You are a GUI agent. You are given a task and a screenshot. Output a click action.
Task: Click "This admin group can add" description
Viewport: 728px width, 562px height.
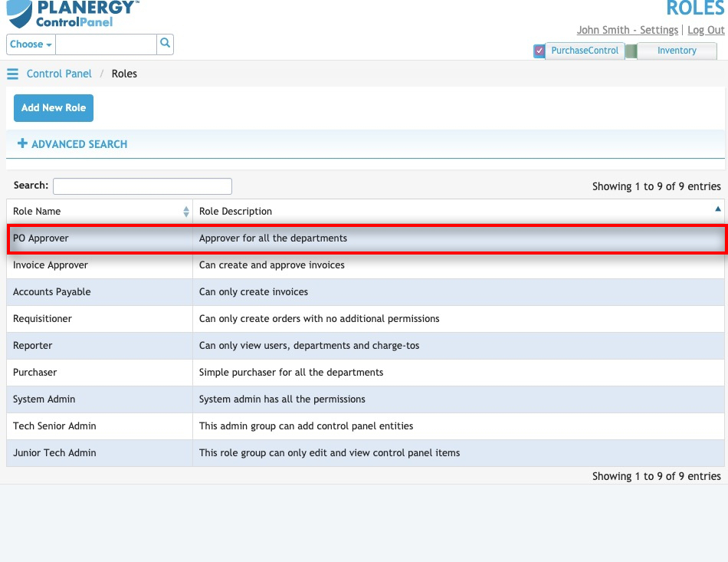(307, 426)
